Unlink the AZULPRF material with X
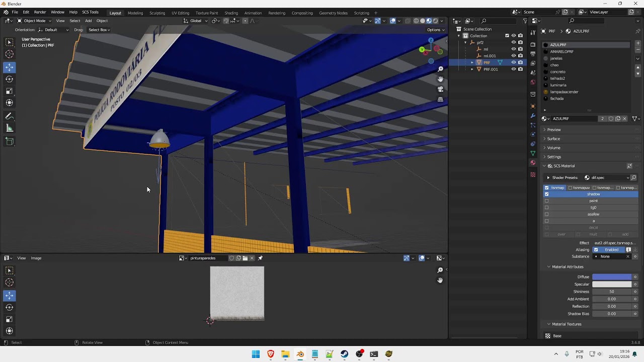The height and width of the screenshot is (362, 644). tap(624, 119)
